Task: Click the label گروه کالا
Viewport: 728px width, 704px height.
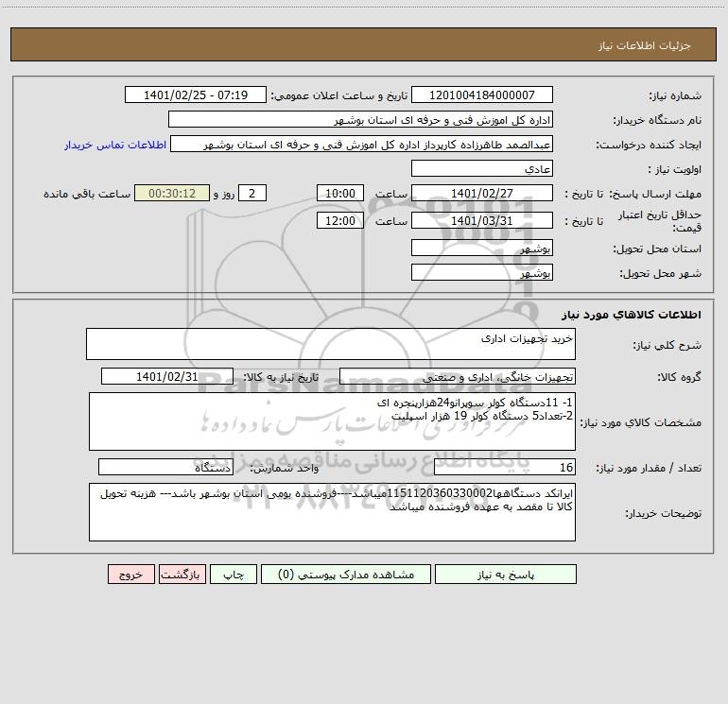Action: click(x=679, y=378)
